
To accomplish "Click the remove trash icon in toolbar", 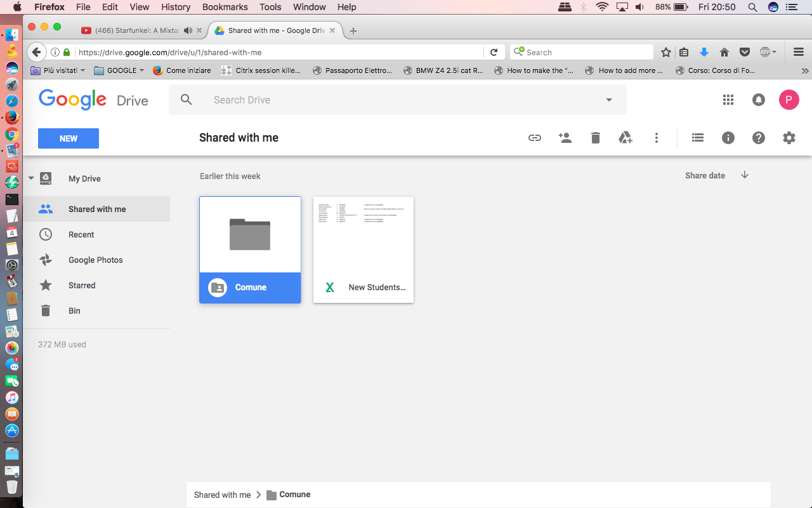I will click(x=595, y=138).
